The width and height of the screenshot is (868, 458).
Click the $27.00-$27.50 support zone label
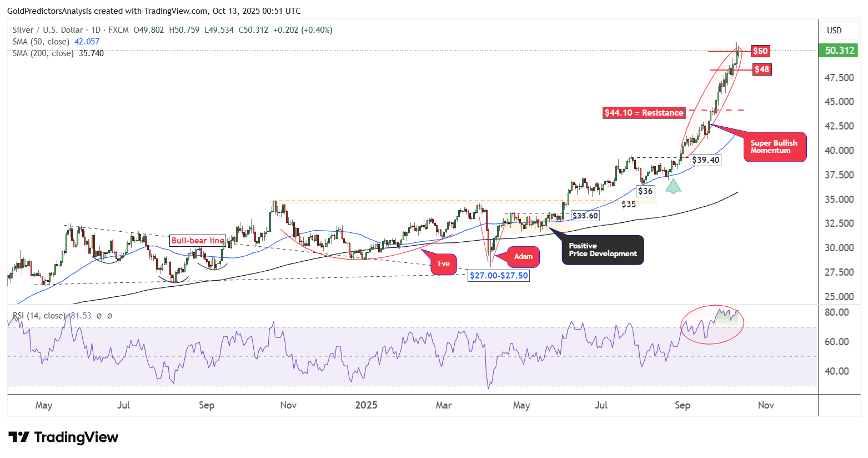pos(499,275)
